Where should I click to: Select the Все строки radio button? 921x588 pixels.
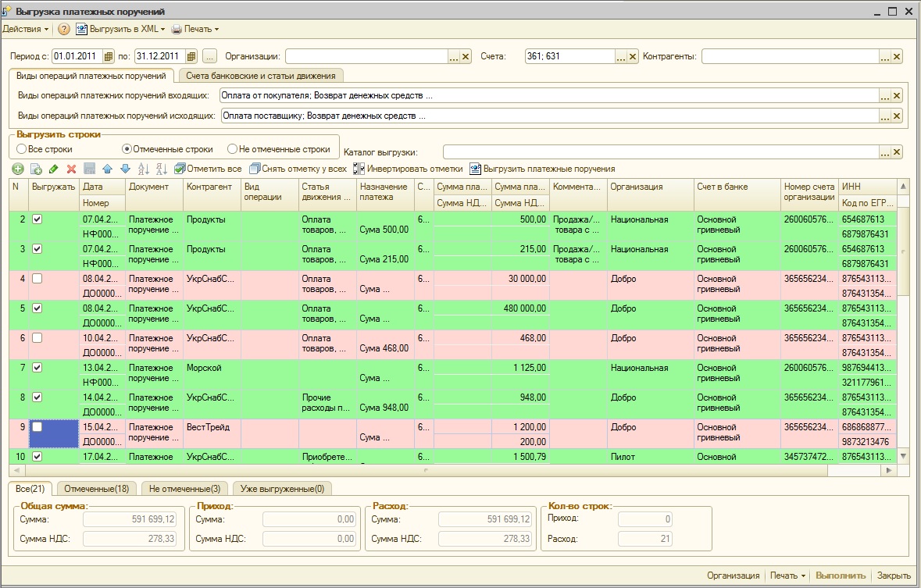(22, 149)
